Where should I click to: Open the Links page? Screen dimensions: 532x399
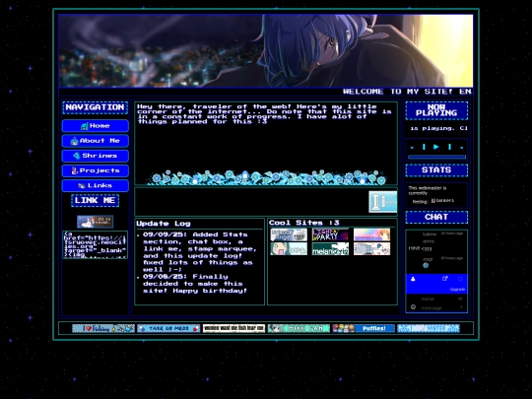pyautogui.click(x=96, y=185)
